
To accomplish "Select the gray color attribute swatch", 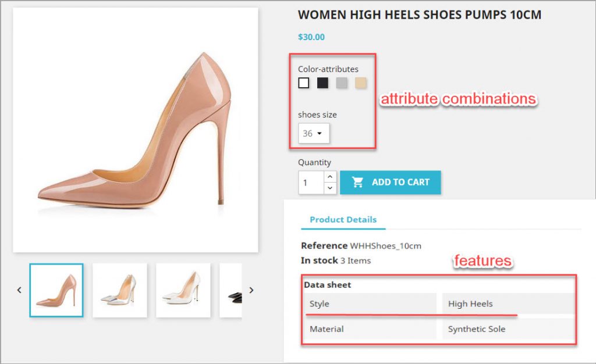I will (x=342, y=83).
